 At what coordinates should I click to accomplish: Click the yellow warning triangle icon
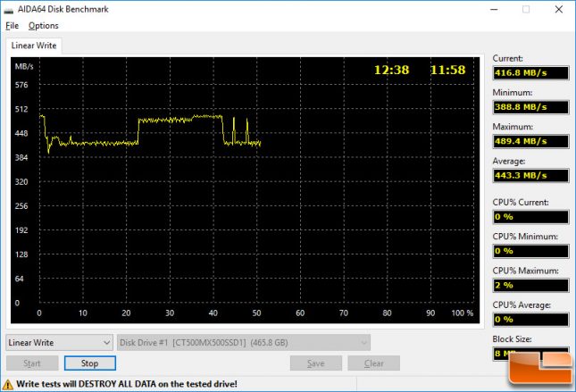7,385
